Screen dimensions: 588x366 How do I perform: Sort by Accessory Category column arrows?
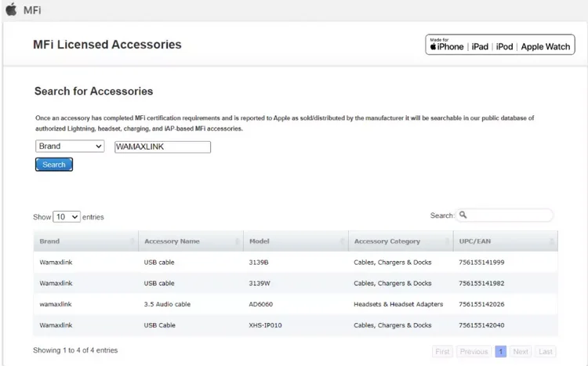pos(448,241)
